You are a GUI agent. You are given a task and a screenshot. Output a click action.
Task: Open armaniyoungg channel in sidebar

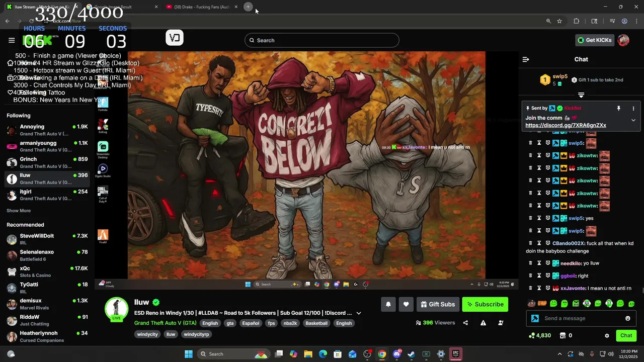click(47, 146)
